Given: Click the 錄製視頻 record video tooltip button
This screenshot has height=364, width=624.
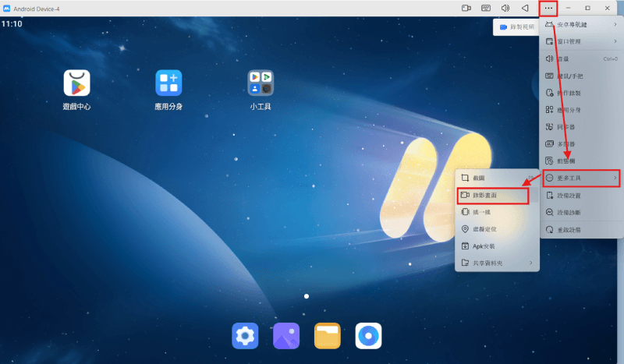Looking at the screenshot, I should click(x=516, y=27).
